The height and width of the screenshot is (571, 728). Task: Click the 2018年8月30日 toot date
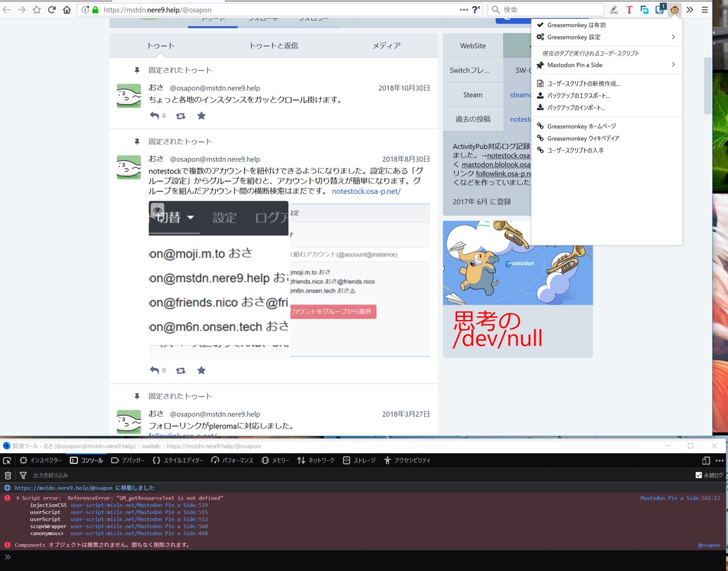click(406, 159)
